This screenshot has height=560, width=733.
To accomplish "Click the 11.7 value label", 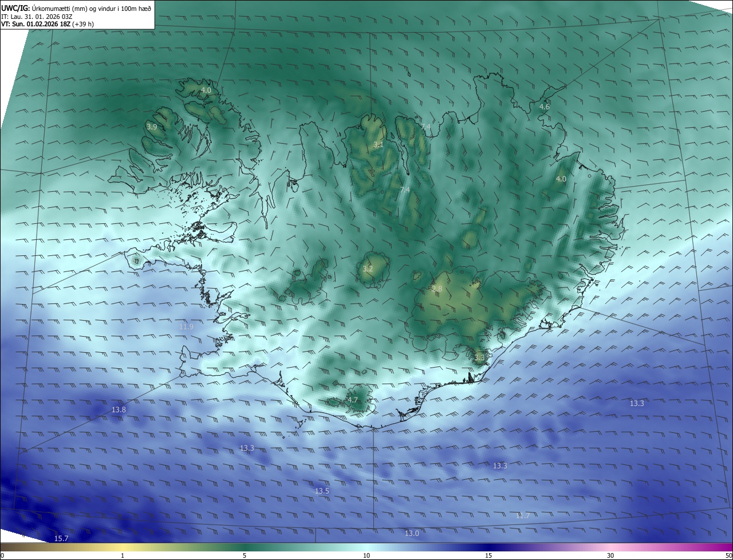I will (523, 516).
